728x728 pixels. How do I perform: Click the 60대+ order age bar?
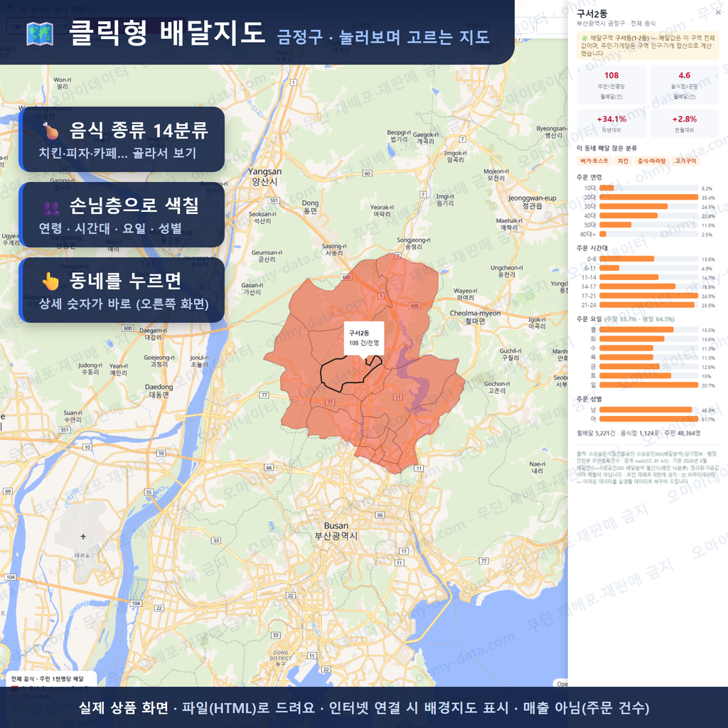[648, 235]
